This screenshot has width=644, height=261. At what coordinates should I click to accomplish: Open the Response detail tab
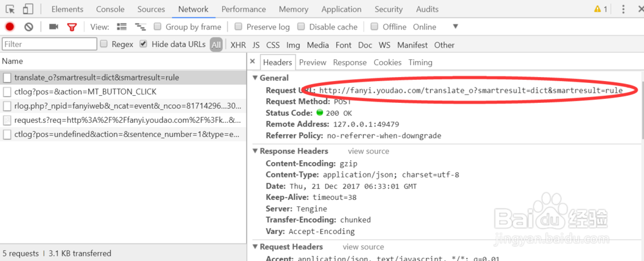(x=350, y=62)
